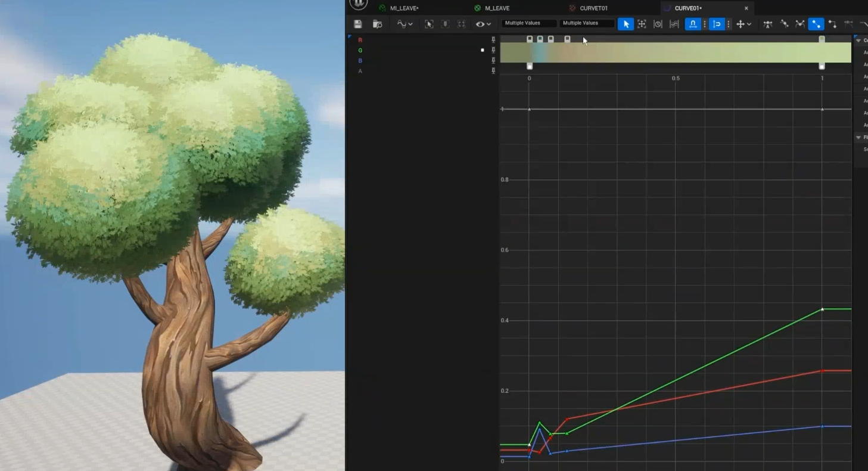Click the Browse to asset in Content Browser icon
This screenshot has height=471, width=868.
tap(377, 24)
